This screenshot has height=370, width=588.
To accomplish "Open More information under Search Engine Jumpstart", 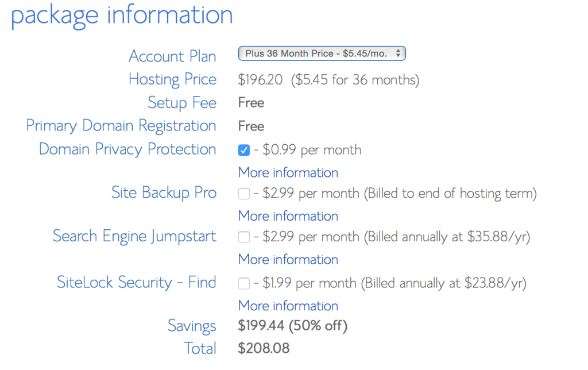I will pos(288,260).
